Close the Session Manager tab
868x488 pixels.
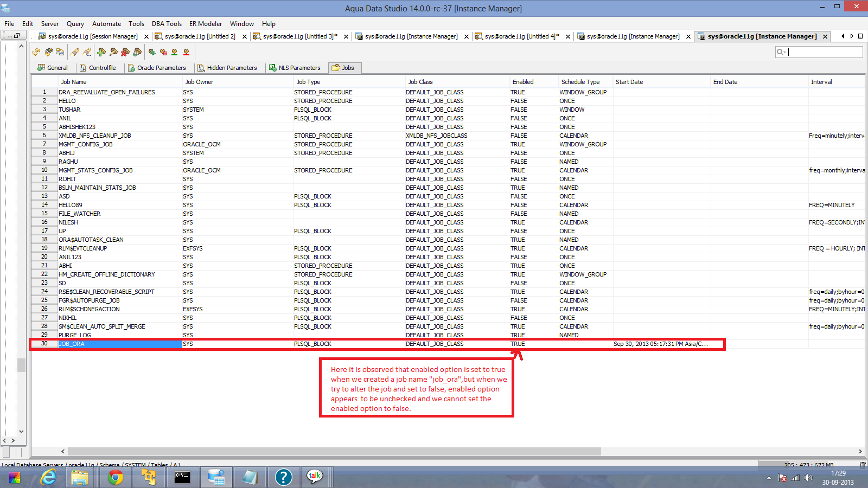[x=146, y=37]
